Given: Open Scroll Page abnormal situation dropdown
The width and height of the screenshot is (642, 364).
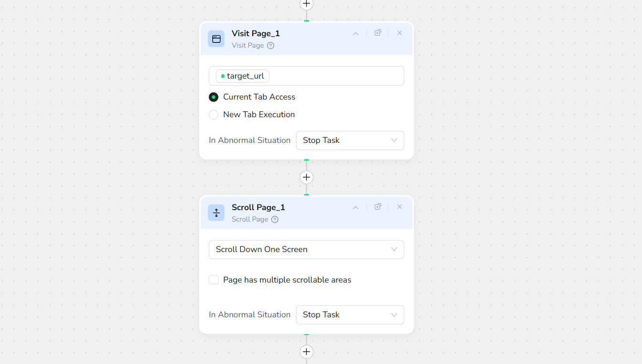Looking at the screenshot, I should (x=350, y=315).
